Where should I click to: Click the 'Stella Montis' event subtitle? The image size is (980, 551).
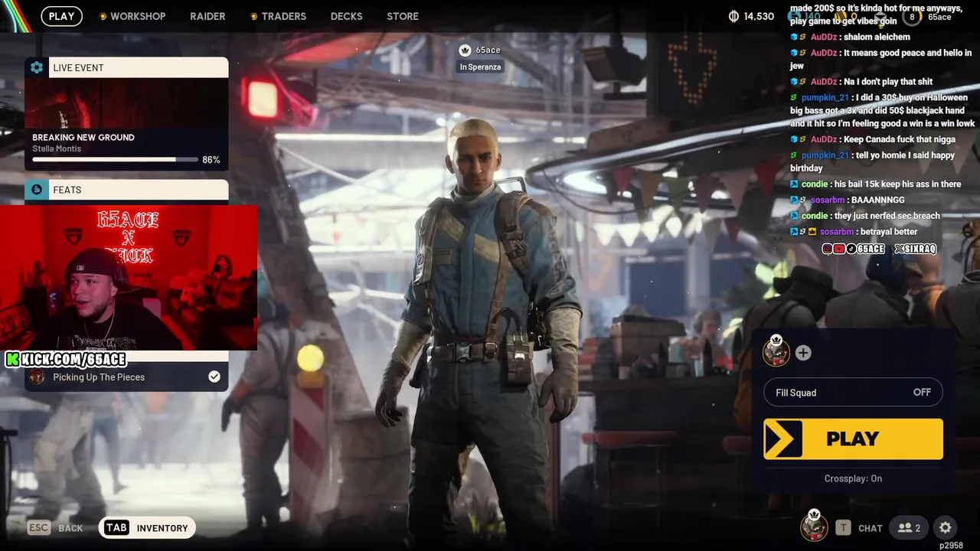pyautogui.click(x=57, y=148)
